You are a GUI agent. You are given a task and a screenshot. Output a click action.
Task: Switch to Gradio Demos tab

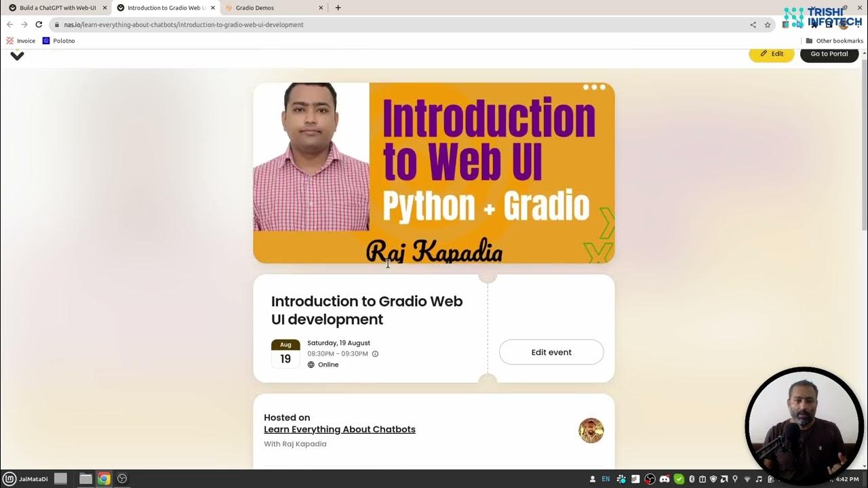(x=275, y=7)
